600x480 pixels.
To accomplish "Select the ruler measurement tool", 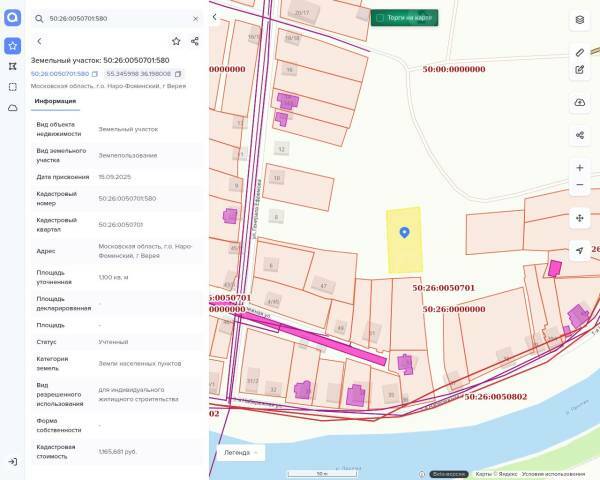I will point(580,51).
